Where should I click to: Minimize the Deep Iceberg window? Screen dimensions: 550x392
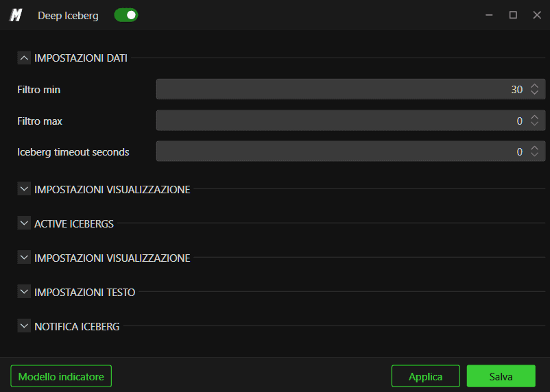[x=489, y=15]
